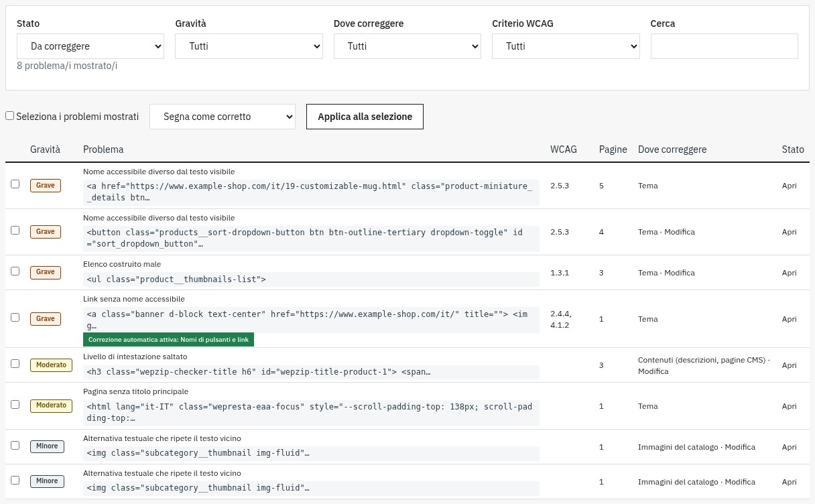815x504 pixels.
Task: Click the html lang="it-IT" code snippet
Action: (x=311, y=412)
